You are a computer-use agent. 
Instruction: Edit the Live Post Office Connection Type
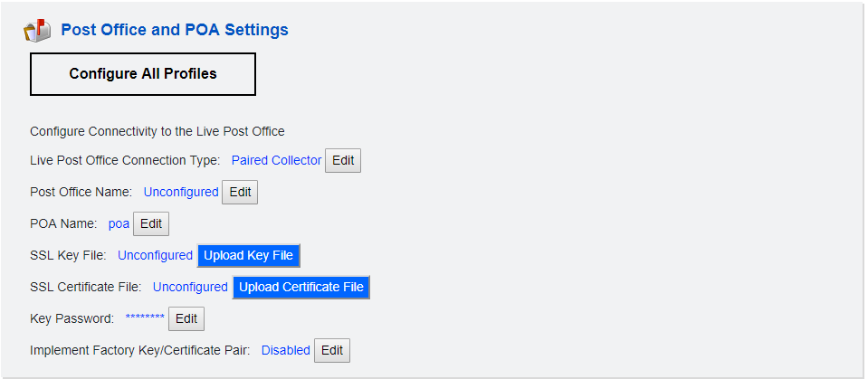click(x=343, y=160)
